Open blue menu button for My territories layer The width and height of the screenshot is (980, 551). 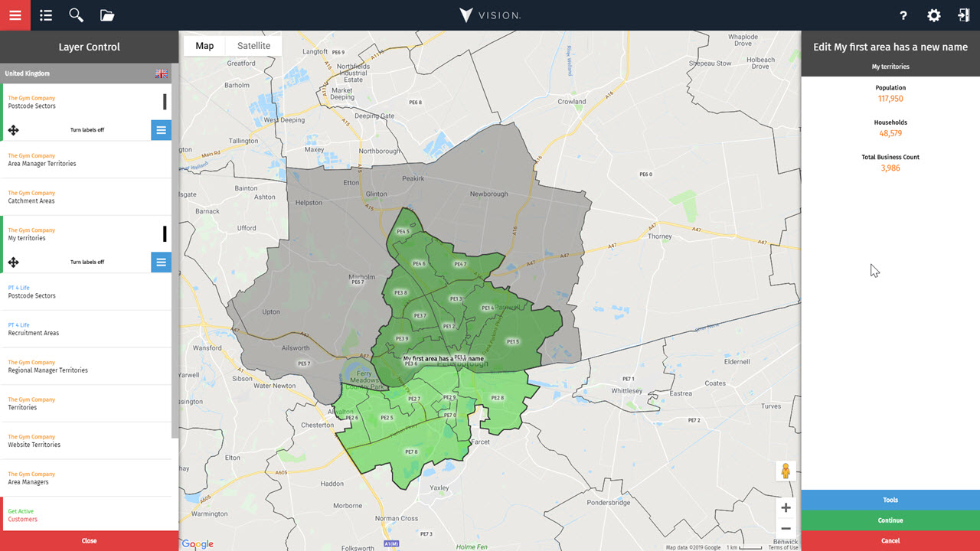[x=161, y=262]
